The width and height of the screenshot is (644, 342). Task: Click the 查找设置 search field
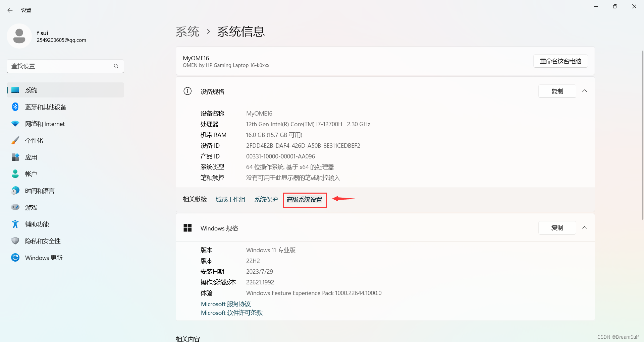[x=65, y=66]
